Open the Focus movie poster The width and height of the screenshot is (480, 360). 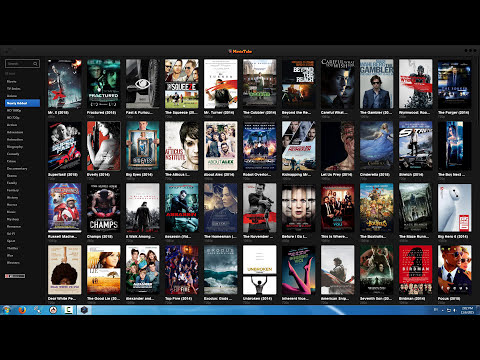(455, 270)
